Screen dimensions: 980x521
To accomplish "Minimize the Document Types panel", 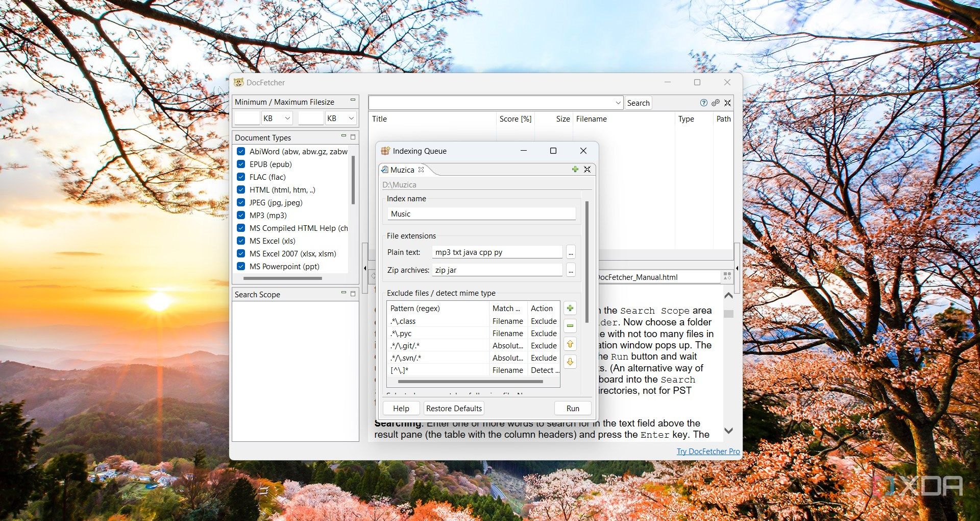I will point(344,136).
